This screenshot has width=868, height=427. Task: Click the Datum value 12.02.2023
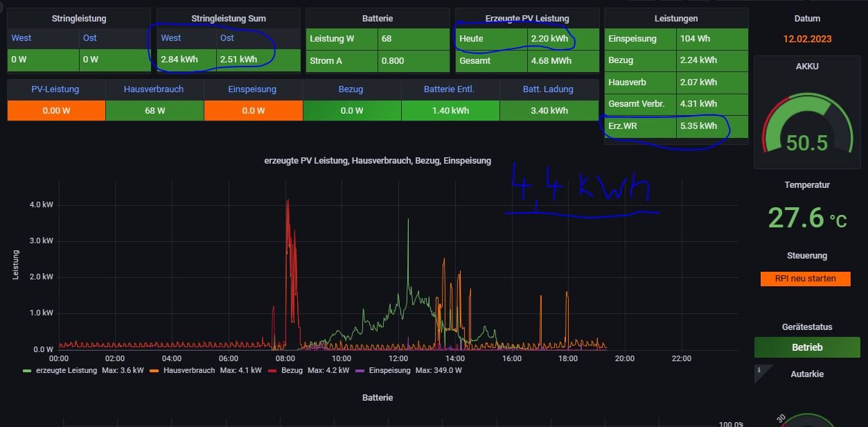[807, 40]
